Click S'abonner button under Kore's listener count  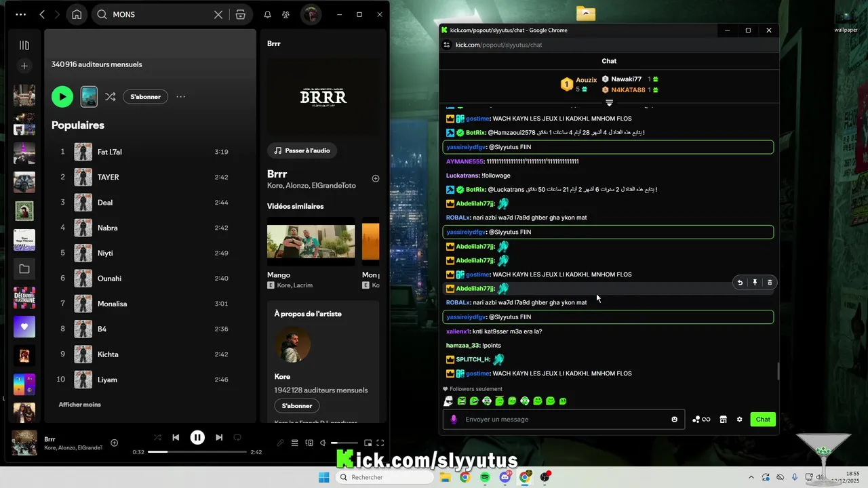coord(297,406)
